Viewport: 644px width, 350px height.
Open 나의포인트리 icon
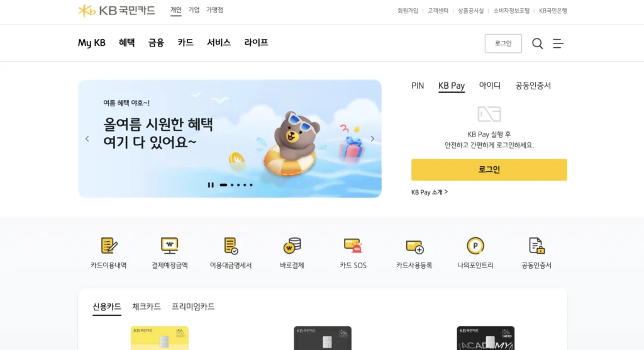(x=475, y=246)
